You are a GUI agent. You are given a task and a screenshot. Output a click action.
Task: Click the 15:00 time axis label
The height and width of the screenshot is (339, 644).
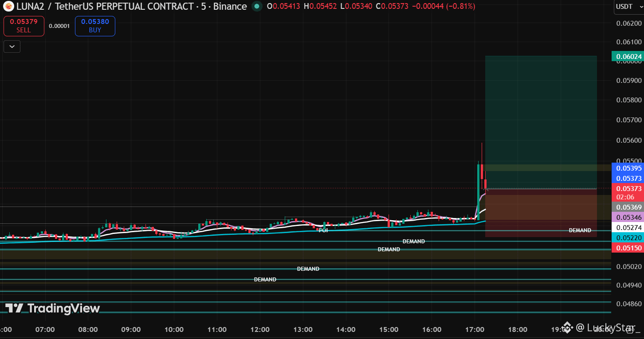389,329
